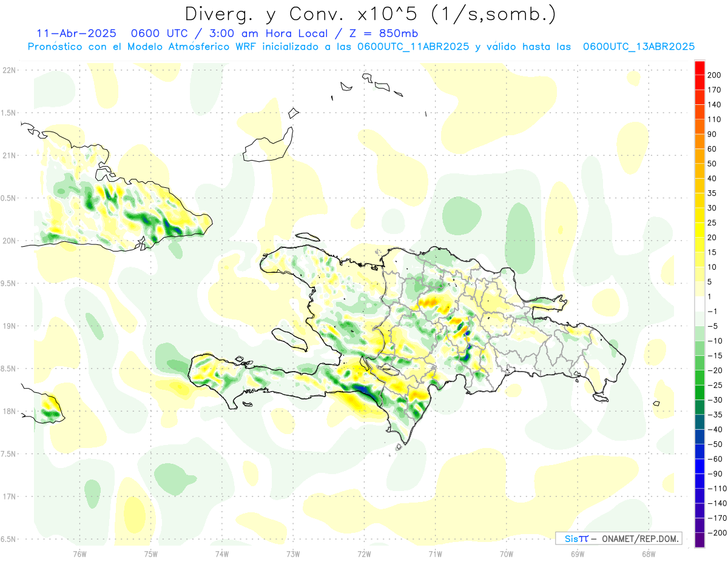
Task: Click longitude label '75W'
Action: (x=150, y=554)
